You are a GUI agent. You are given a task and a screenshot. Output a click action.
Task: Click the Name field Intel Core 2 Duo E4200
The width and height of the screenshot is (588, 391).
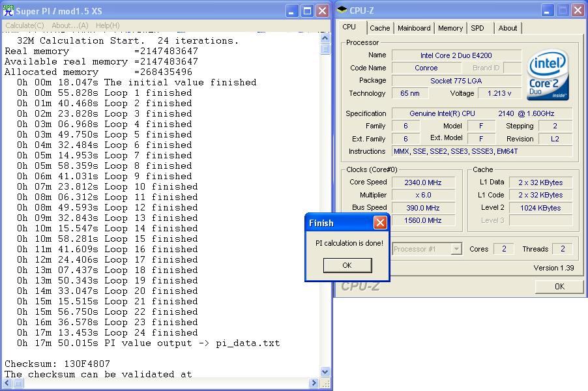coord(456,55)
